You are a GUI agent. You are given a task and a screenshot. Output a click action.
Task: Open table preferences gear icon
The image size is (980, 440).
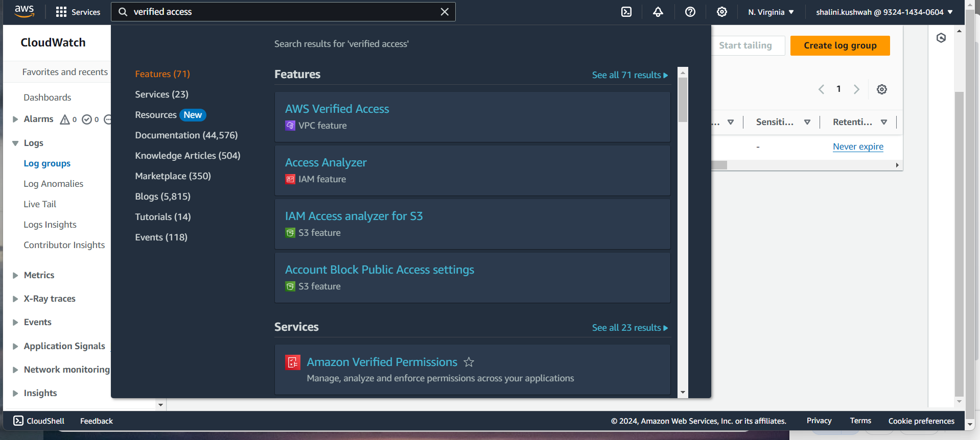pos(882,89)
